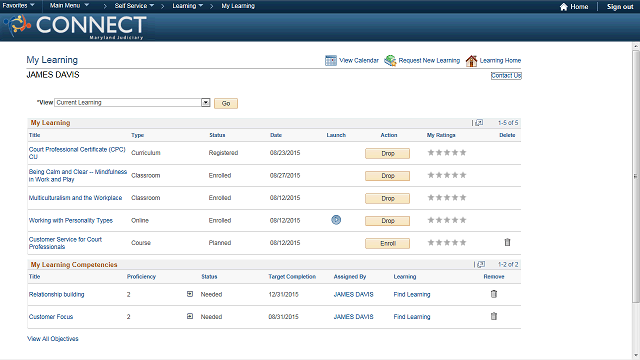640x360 pixels.
Task: Open the View Calendar icon
Action: [x=331, y=60]
